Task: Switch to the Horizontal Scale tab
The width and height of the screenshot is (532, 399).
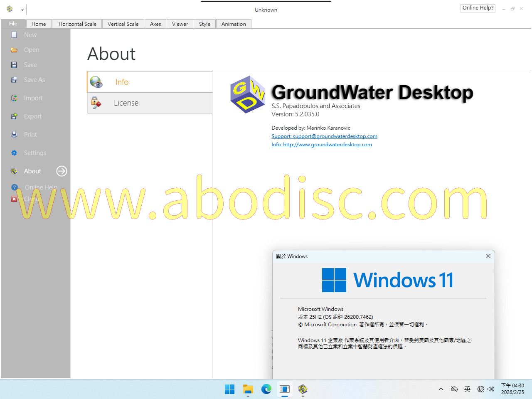Action: pyautogui.click(x=77, y=24)
